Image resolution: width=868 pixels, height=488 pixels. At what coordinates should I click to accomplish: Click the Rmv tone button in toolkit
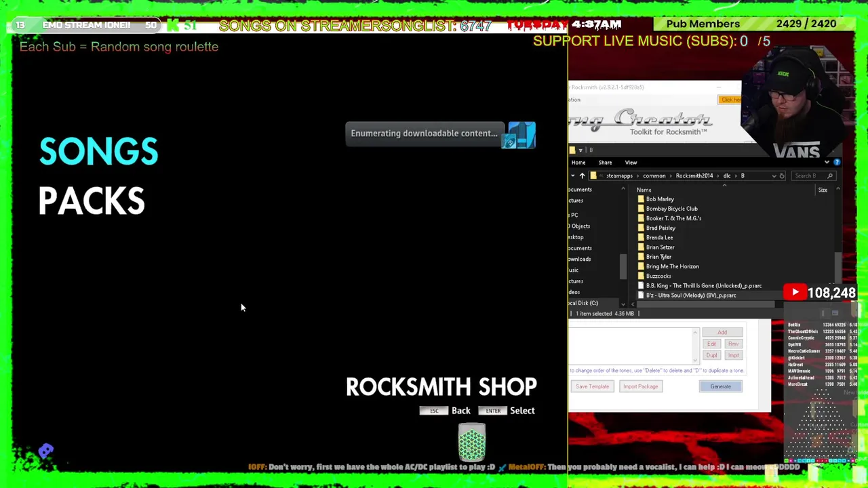[733, 344]
